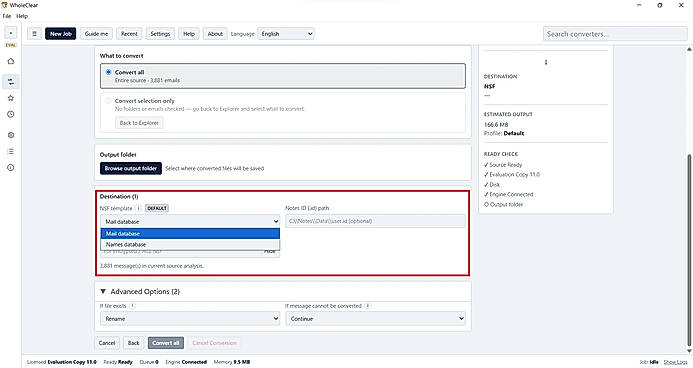693x368 pixels.
Task: Click the Engine Connected check item
Action: (x=509, y=194)
